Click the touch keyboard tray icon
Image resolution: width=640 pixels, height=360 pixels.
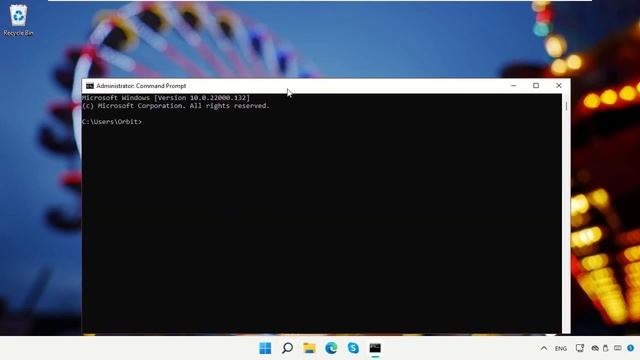click(618, 348)
